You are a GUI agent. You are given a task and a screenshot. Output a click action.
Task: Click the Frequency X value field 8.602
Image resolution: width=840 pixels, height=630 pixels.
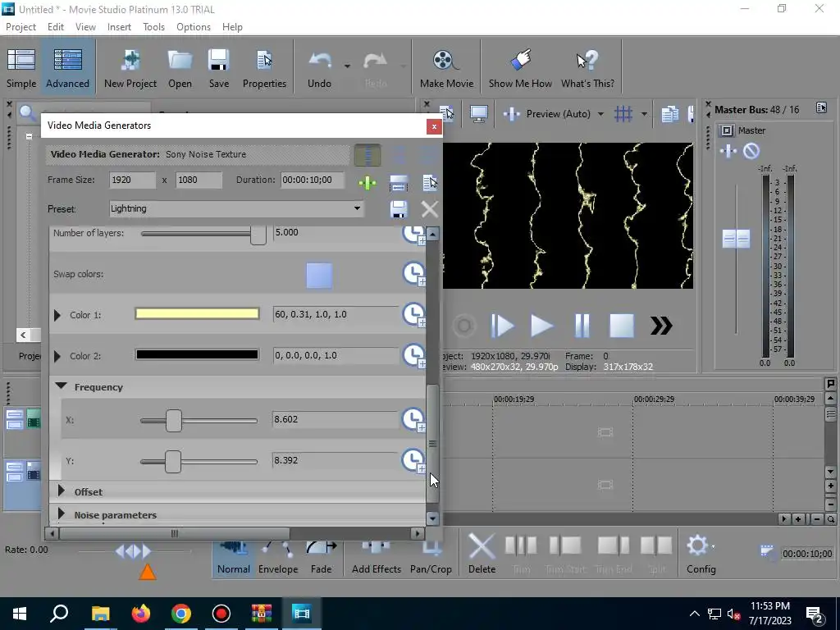pyautogui.click(x=336, y=419)
